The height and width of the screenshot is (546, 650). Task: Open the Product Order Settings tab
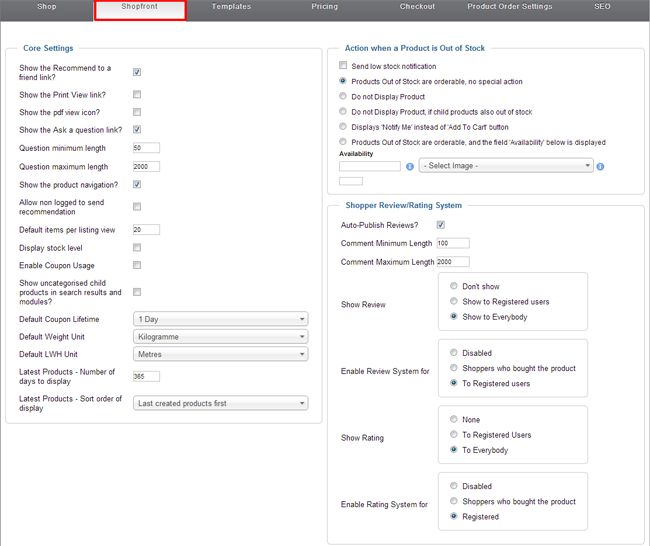(x=509, y=7)
